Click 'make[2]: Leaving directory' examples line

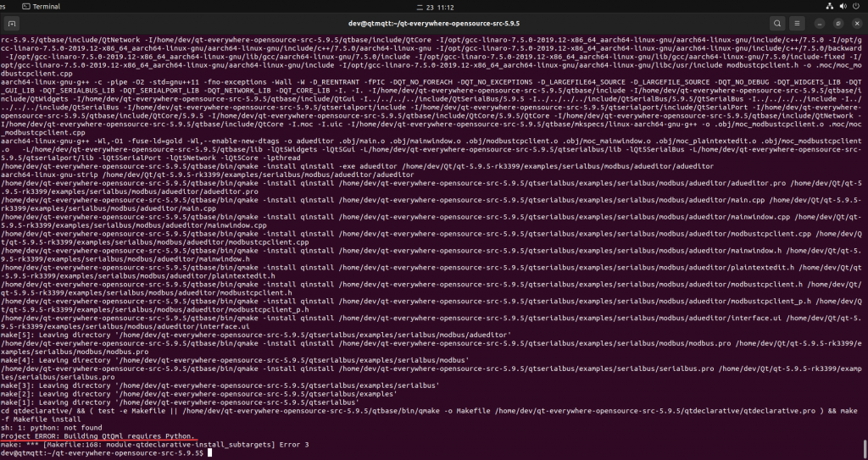tap(198, 394)
